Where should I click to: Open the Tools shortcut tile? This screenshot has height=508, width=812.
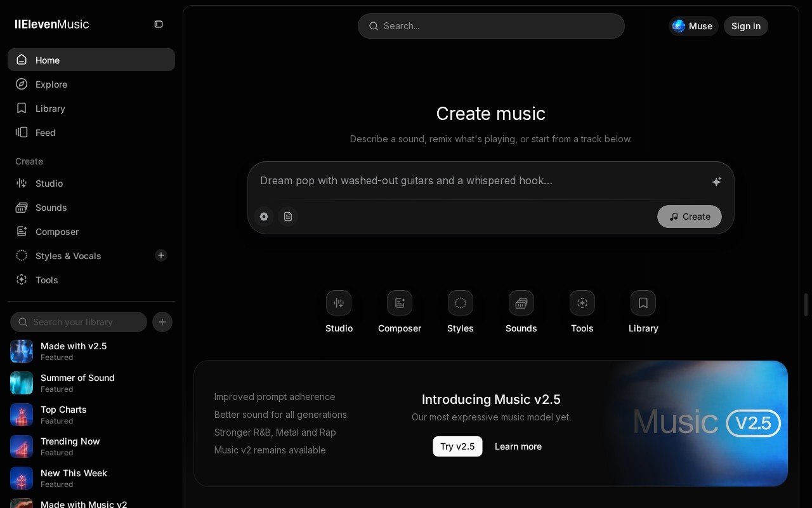(x=582, y=303)
